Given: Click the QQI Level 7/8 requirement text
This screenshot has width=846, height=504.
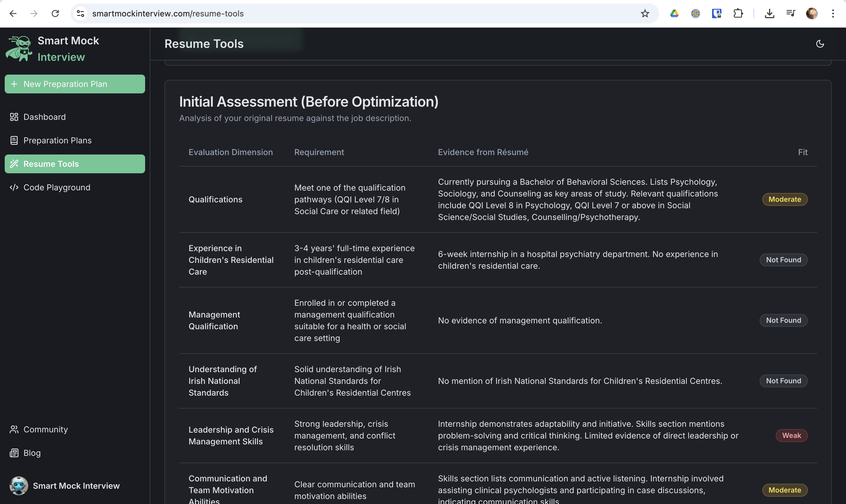Looking at the screenshot, I should click(350, 199).
